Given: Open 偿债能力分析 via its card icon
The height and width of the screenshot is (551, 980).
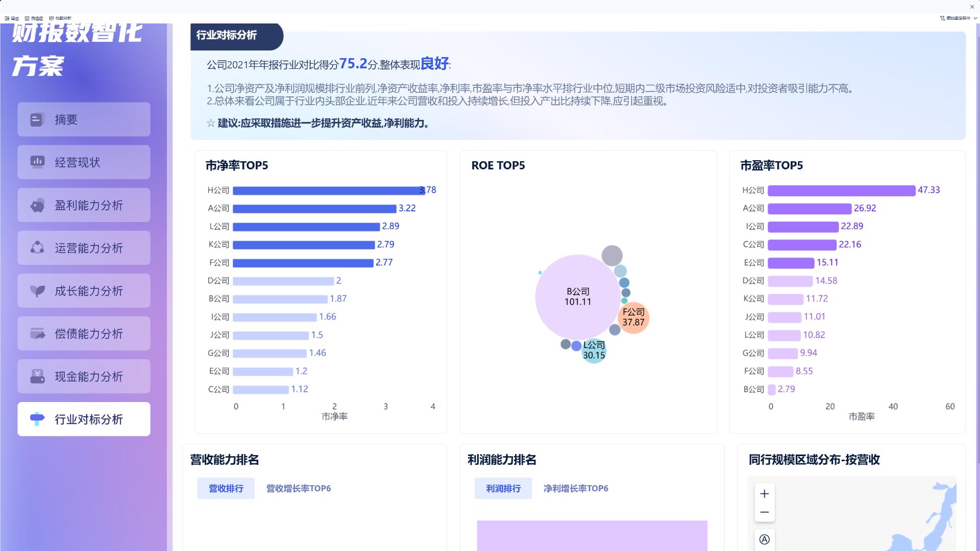Looking at the screenshot, I should click(x=38, y=333).
